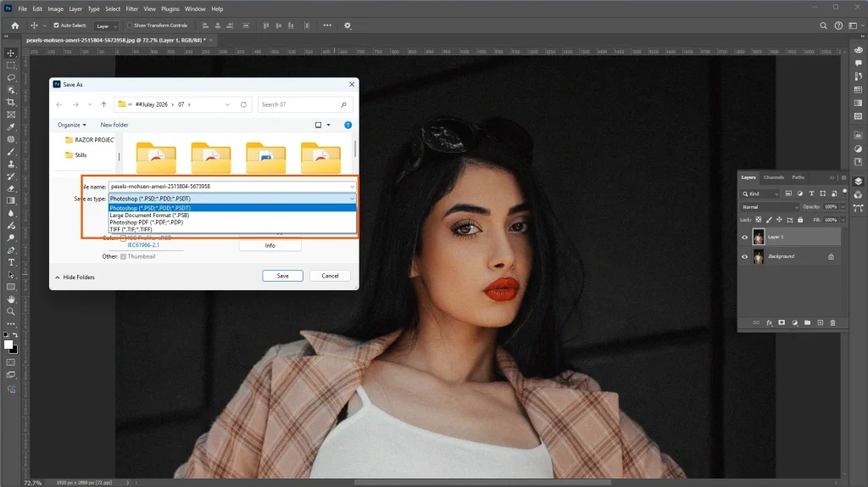Create a new layer icon
The width and height of the screenshot is (868, 487).
821,322
